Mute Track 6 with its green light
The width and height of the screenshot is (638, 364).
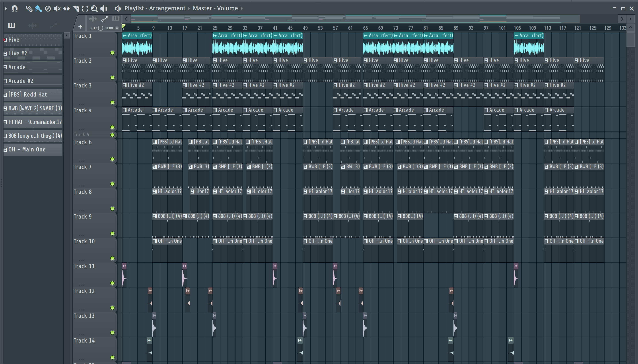[x=112, y=159]
